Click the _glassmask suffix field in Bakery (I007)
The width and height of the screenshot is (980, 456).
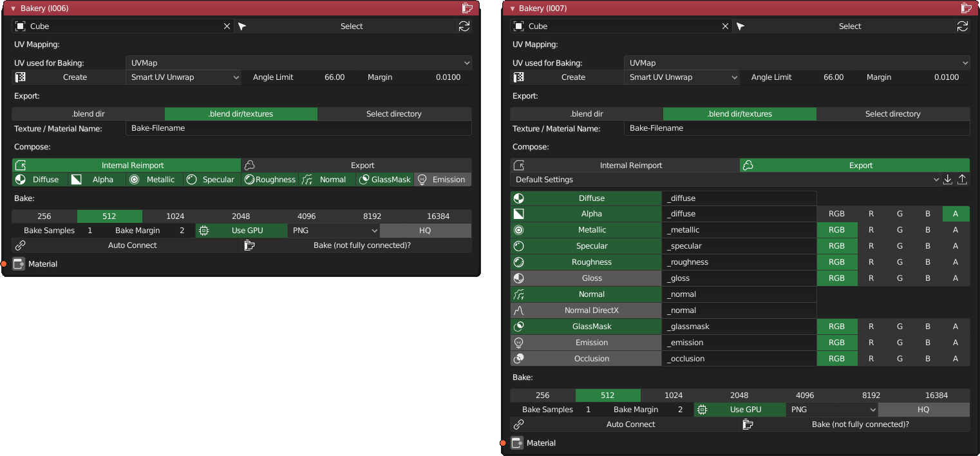(x=739, y=327)
